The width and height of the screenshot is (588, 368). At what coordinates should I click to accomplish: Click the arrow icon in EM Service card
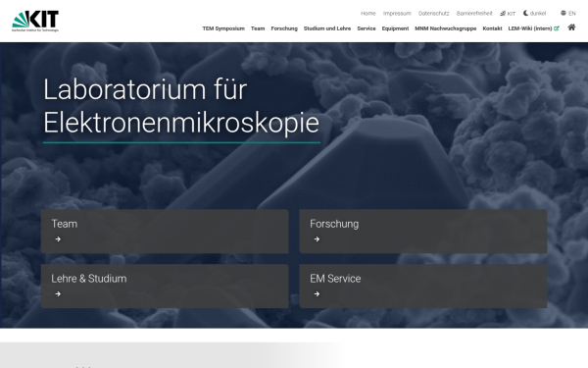pos(317,294)
